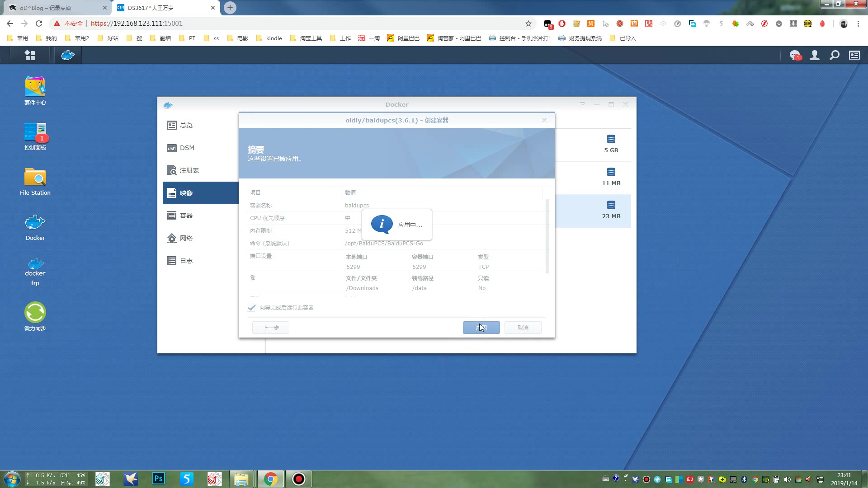
Task: Open DSM notifications chat bubble icon
Action: coord(795,55)
